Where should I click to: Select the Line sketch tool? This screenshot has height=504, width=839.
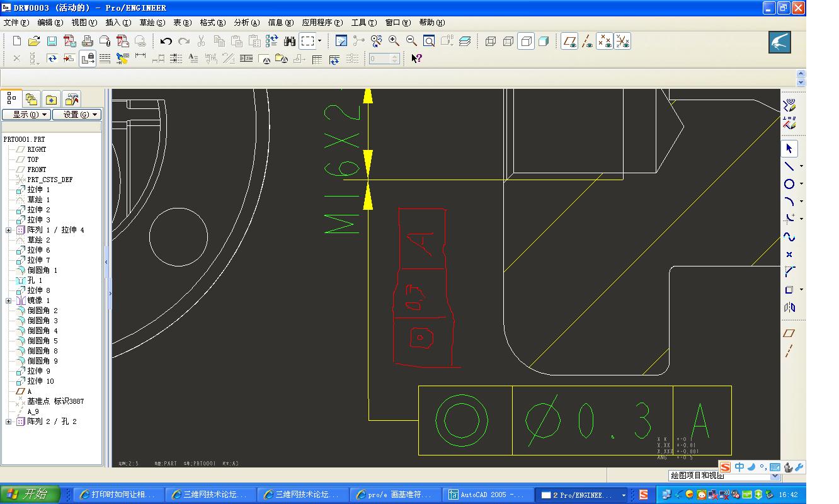pos(789,166)
